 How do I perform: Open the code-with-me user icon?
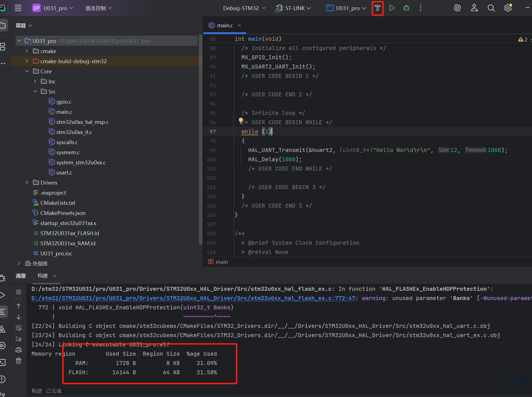(x=474, y=8)
